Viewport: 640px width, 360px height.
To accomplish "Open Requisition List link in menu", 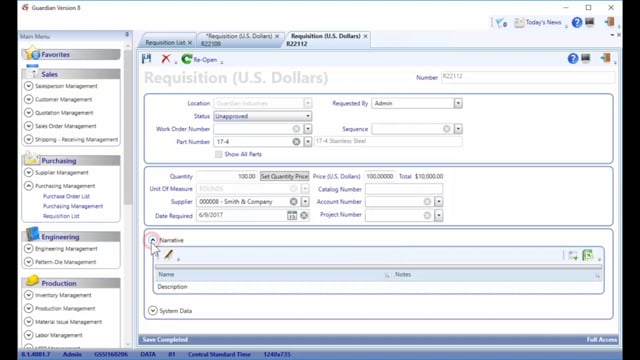I will (x=61, y=216).
